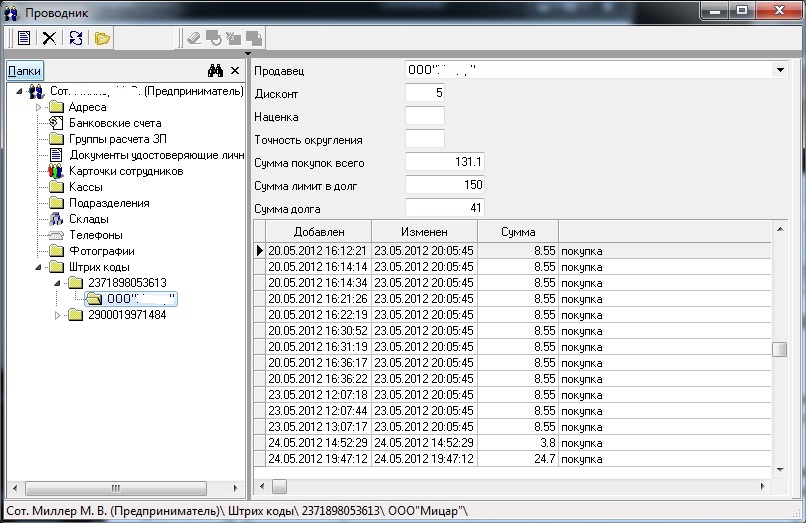
Task: Click the open folder toolbar icon
Action: click(102, 38)
